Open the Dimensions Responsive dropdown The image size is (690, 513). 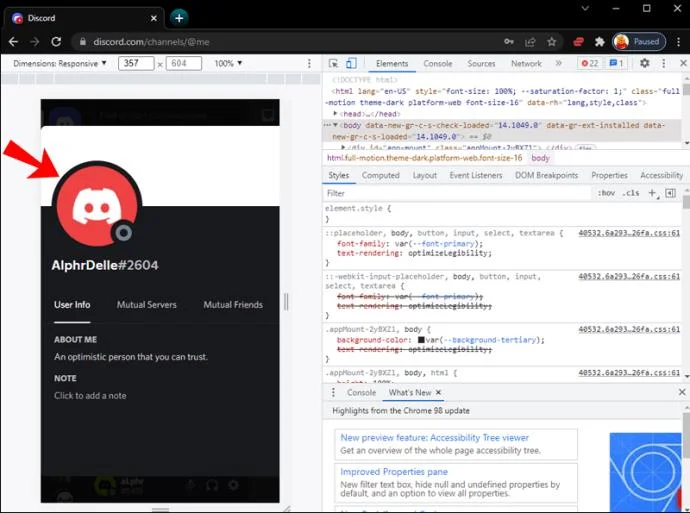(x=60, y=63)
